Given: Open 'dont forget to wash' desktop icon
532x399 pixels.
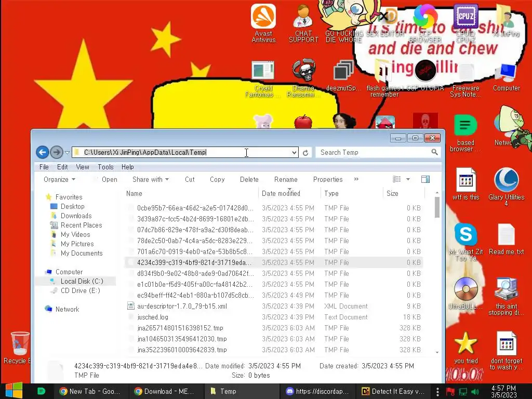Looking at the screenshot, I should click(x=506, y=351).
